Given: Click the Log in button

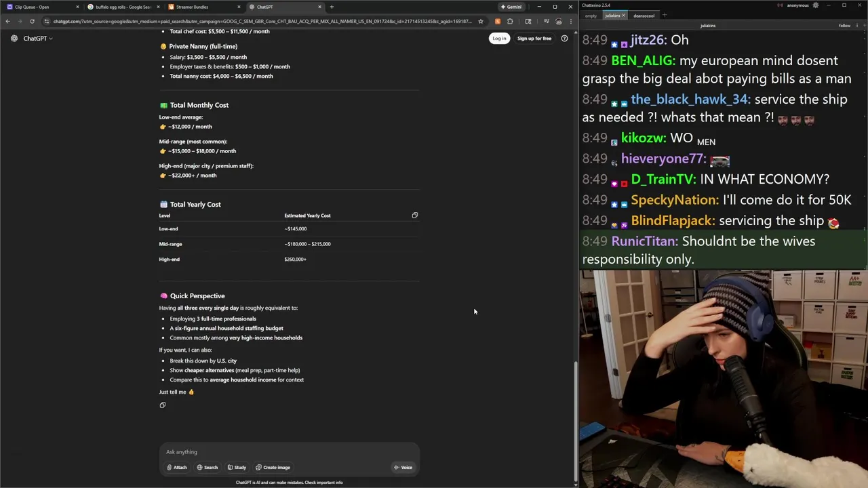Looking at the screenshot, I should (x=499, y=39).
